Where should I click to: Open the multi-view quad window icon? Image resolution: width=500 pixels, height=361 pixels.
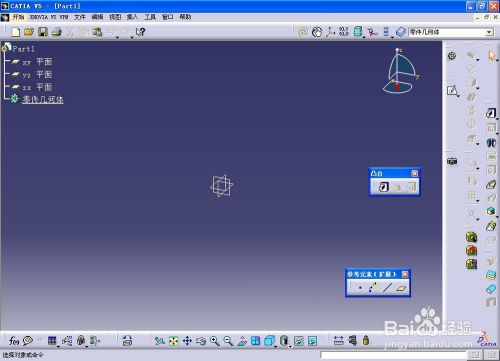[256, 341]
